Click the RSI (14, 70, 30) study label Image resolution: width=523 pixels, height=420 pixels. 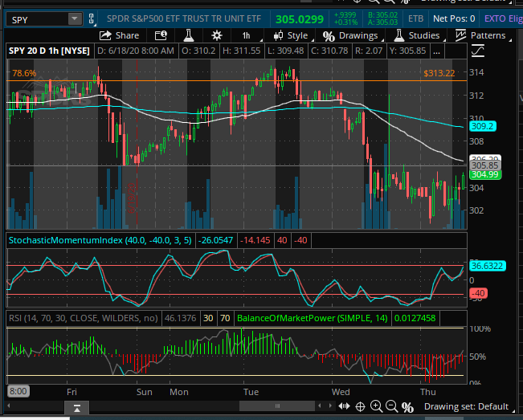(x=84, y=318)
